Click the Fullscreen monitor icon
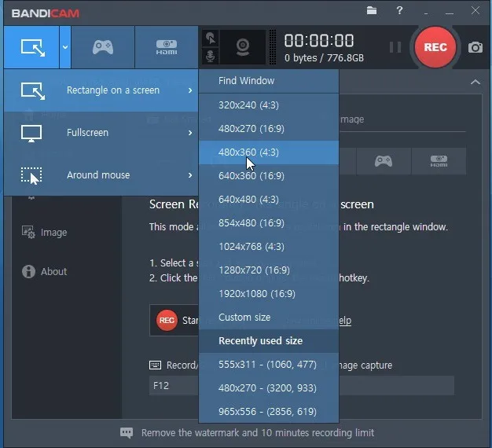This screenshot has width=492, height=448. 31,134
